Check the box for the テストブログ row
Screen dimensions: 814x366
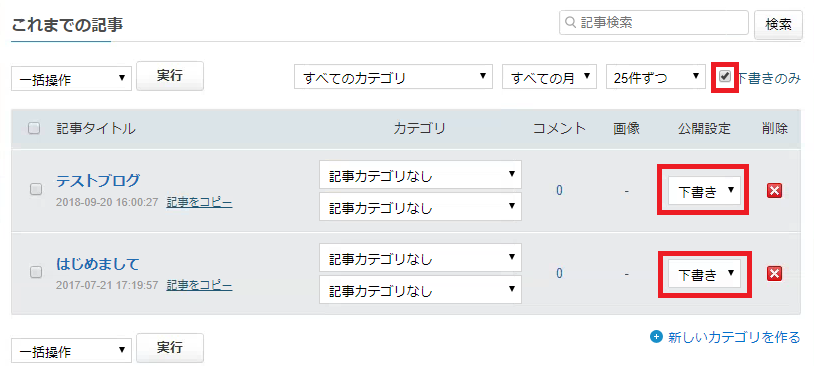point(36,189)
